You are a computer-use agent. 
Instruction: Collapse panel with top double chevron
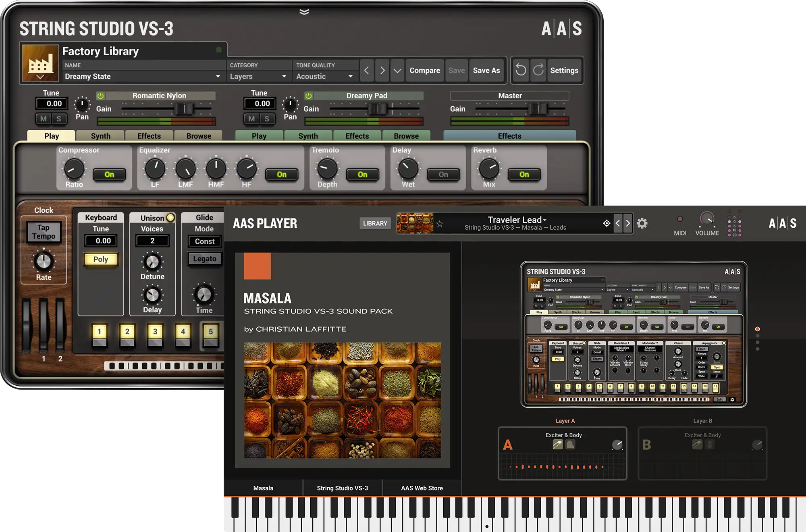(x=304, y=12)
